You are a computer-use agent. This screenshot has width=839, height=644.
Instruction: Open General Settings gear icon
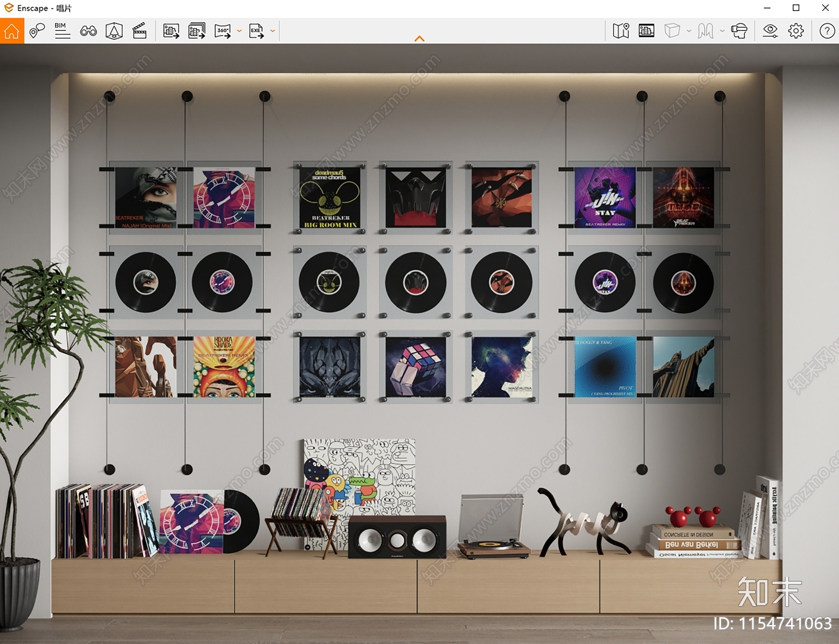(796, 31)
